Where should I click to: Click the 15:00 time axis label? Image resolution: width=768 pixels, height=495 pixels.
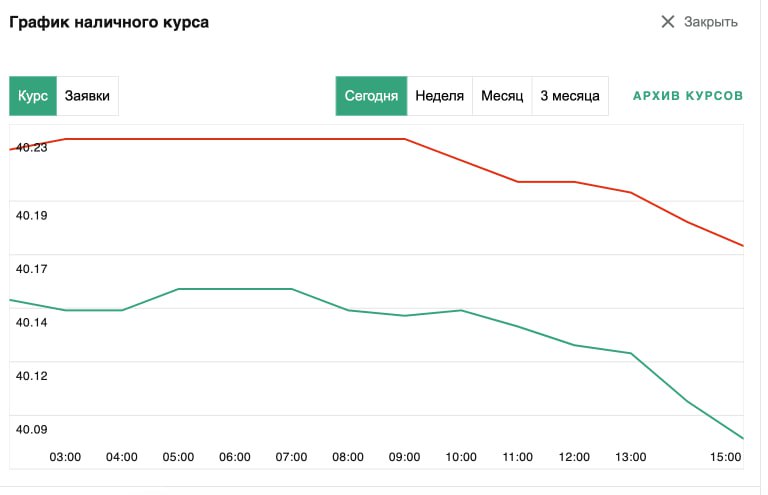726,457
